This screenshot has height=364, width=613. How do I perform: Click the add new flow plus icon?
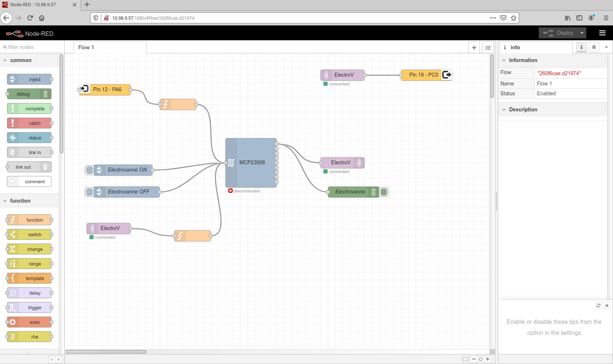pyautogui.click(x=474, y=47)
